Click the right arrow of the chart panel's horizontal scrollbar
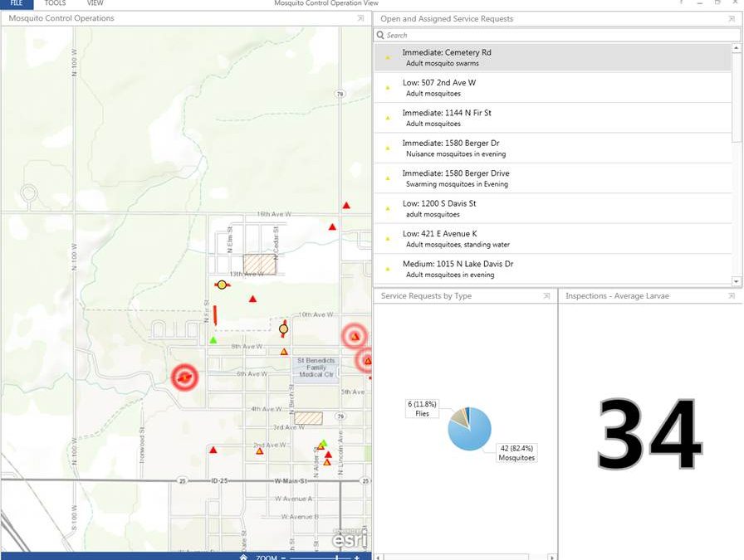 tap(551, 558)
